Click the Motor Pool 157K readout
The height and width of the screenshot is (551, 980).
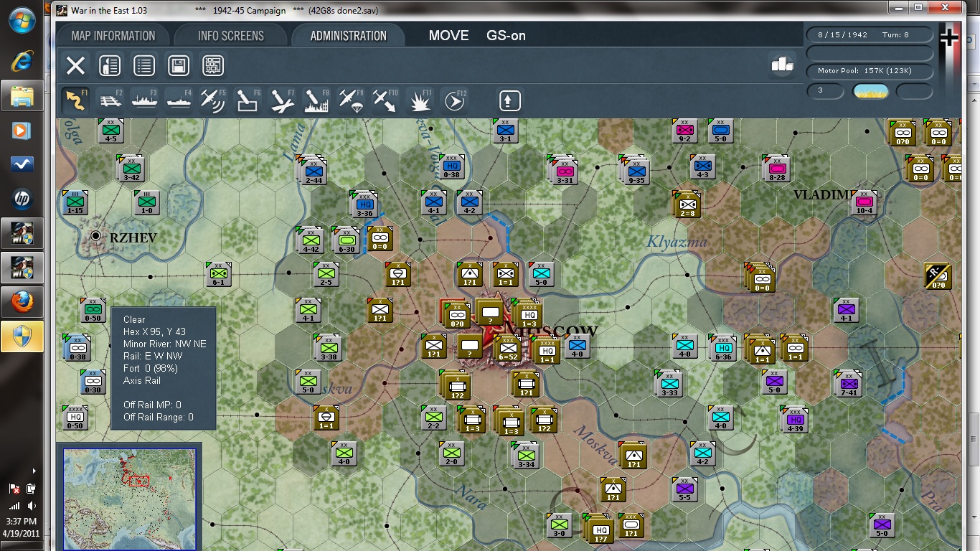[x=870, y=71]
